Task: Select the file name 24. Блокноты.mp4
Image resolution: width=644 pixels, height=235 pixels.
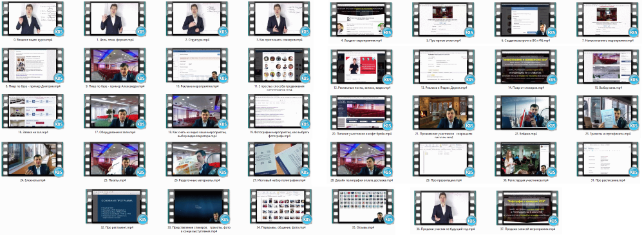Action: (33, 180)
